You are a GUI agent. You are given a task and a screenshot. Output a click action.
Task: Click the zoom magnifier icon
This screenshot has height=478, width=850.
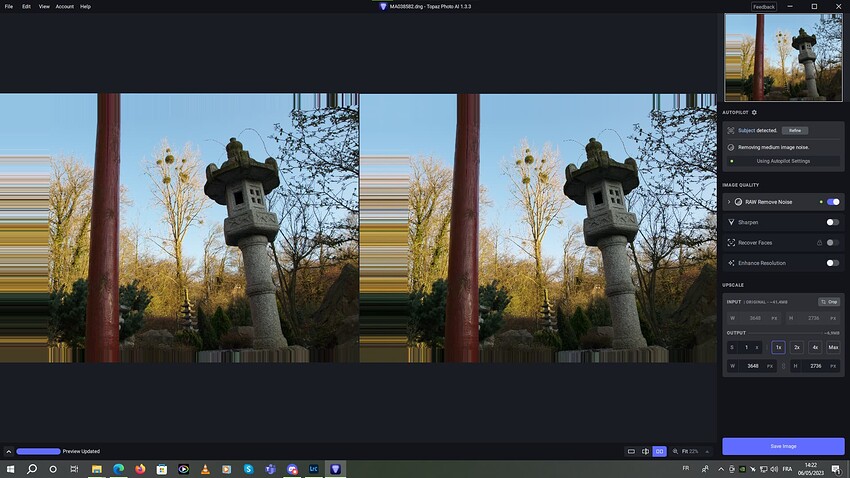coord(675,452)
